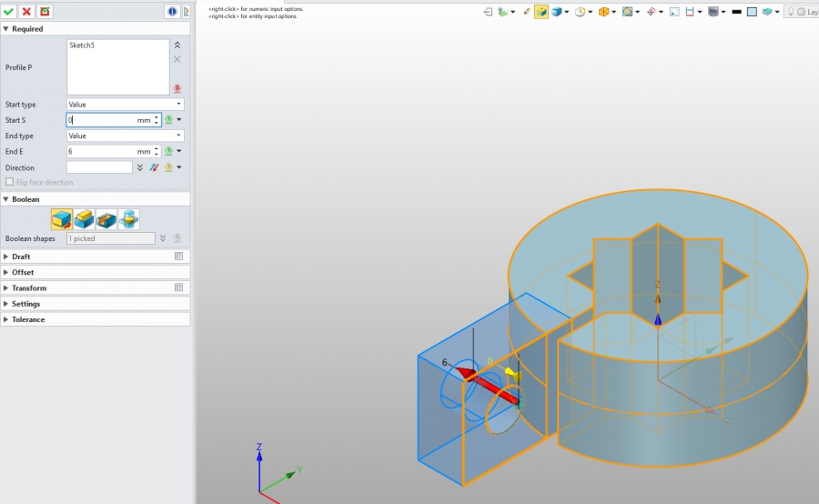Open dropdown arrow next to End E pick
This screenshot has height=504, width=819.
tap(179, 151)
